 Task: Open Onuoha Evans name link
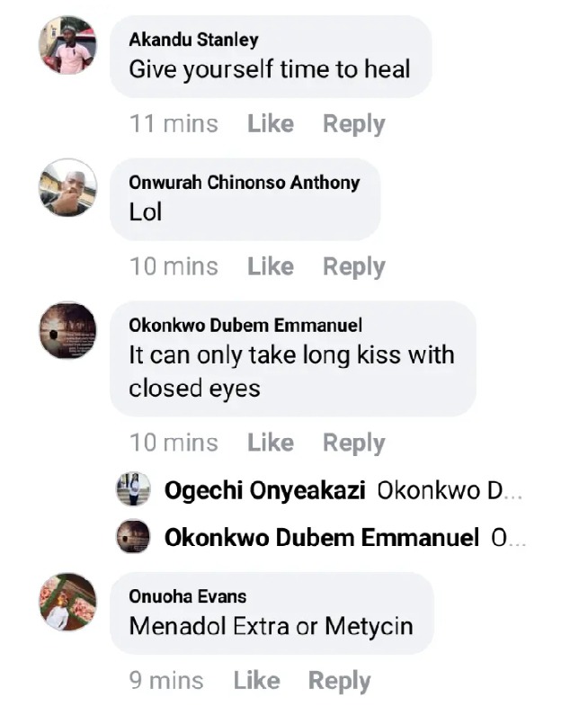pos(187,596)
